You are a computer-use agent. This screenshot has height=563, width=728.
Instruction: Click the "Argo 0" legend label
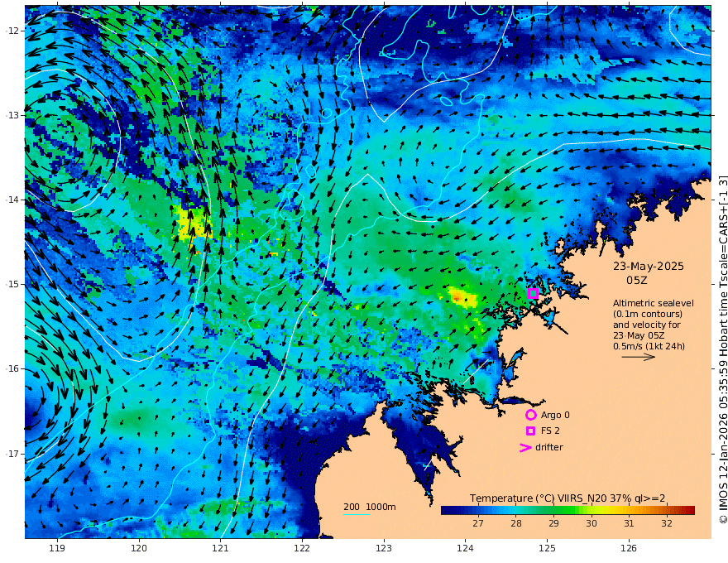point(555,415)
